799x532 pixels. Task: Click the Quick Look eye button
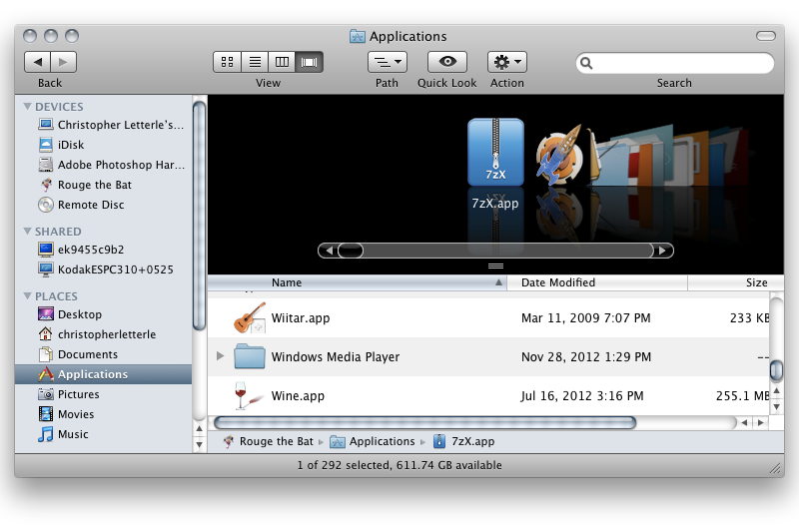point(447,62)
